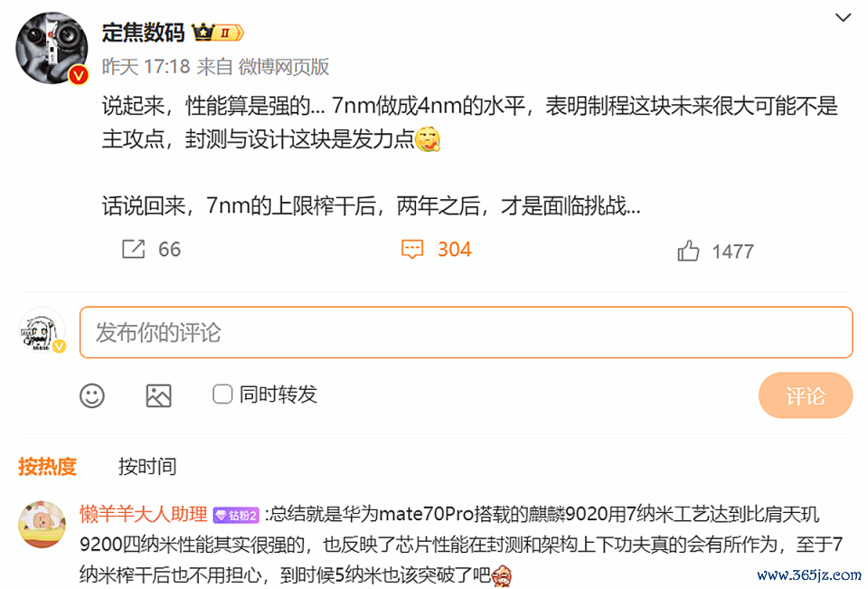
Task: Focus the 发布你的评论 input box
Action: pyautogui.click(x=467, y=332)
